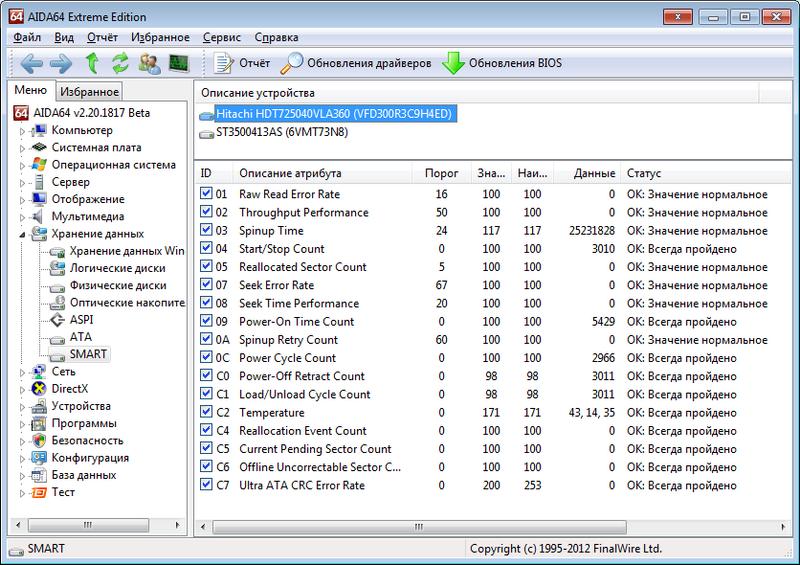Click the Hitachi HDT725040VLA360 drive icon
This screenshot has height=565, width=800.
pos(206,115)
